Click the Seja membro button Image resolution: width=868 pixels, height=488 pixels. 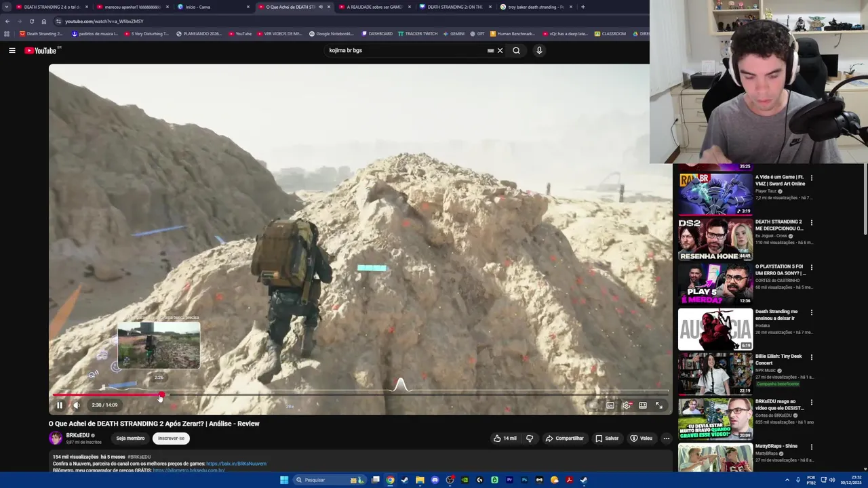coord(130,439)
